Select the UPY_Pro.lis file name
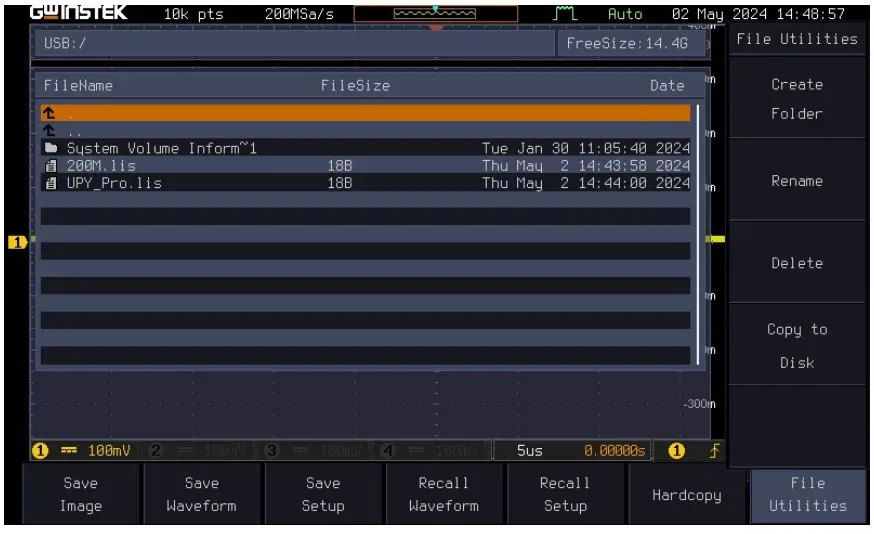 click(114, 183)
